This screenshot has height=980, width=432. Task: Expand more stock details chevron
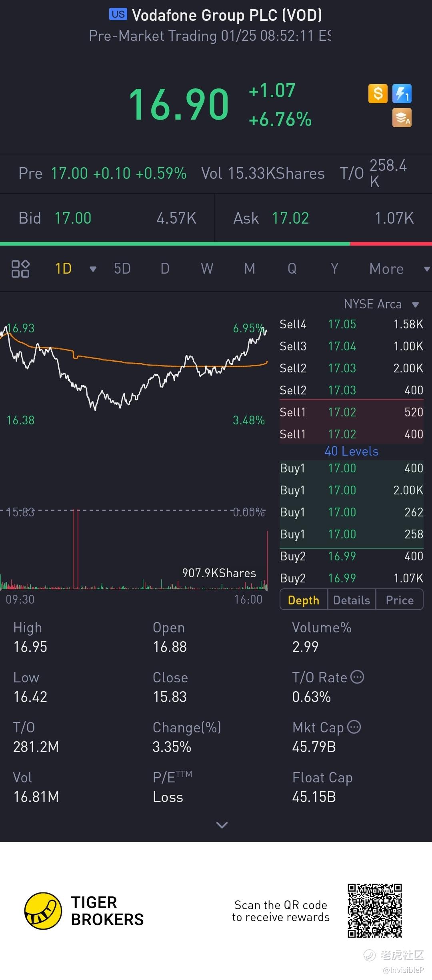point(222,825)
